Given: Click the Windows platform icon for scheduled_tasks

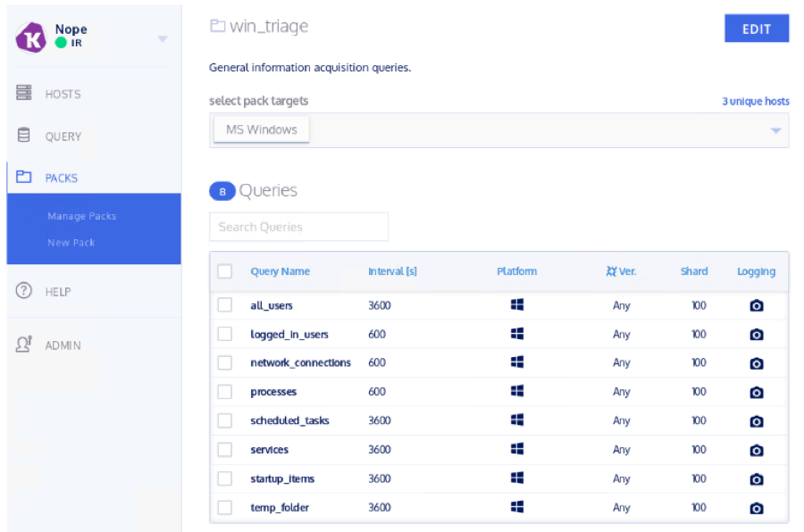Looking at the screenshot, I should [517, 420].
